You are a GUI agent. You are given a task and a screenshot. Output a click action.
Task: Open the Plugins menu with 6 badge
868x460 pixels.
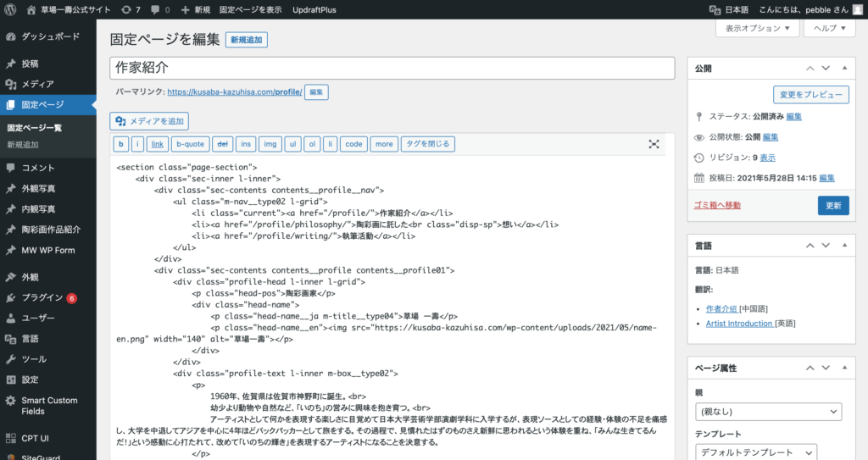[42, 297]
